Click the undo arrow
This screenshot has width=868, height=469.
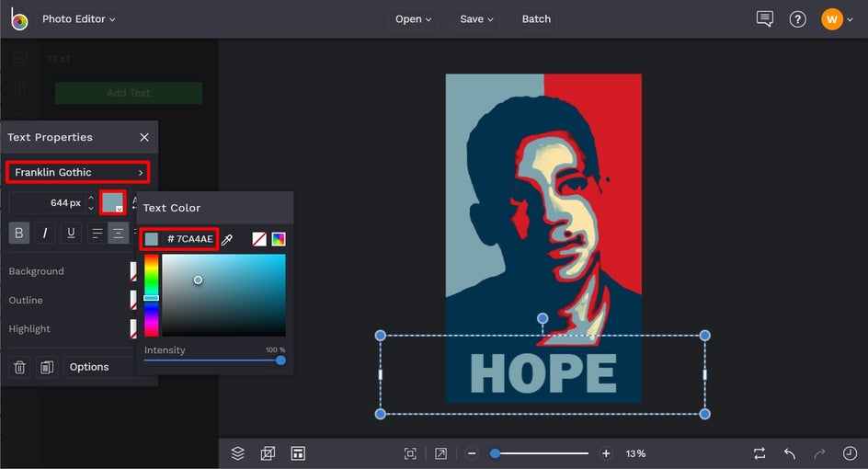[x=789, y=453]
